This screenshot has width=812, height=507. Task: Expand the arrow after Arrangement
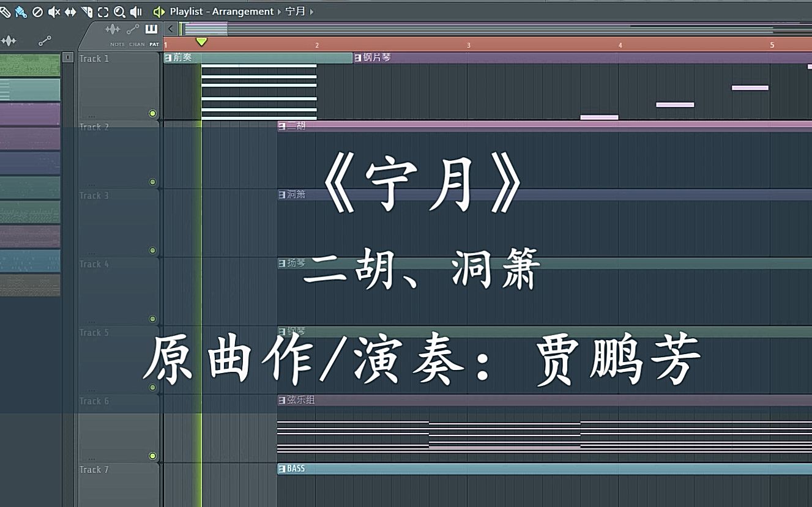[280, 12]
